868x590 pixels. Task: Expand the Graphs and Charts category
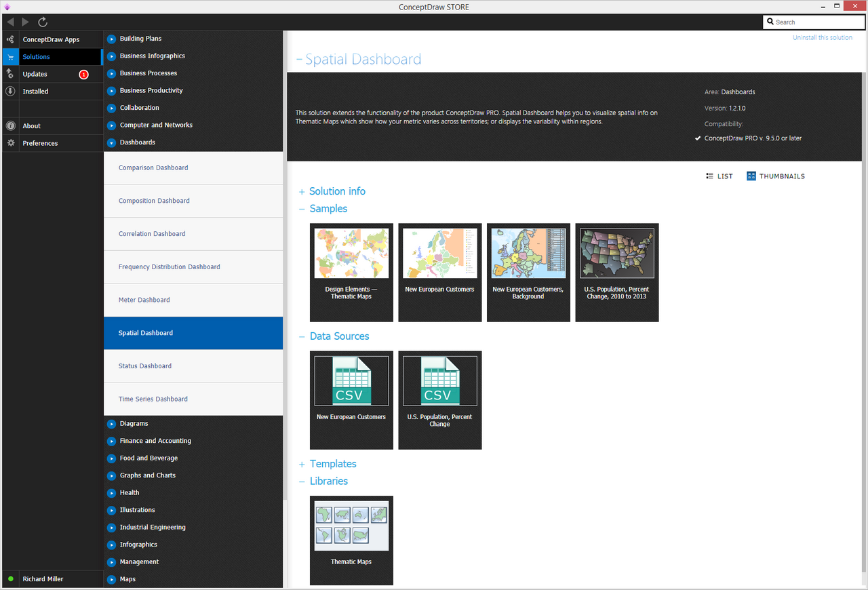pos(112,475)
